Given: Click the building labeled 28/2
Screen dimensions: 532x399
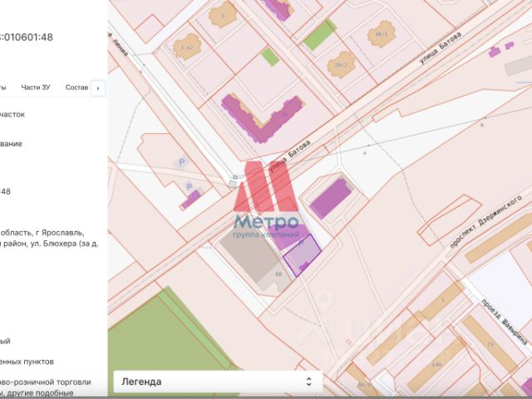Looking at the screenshot, I should pos(342,65).
